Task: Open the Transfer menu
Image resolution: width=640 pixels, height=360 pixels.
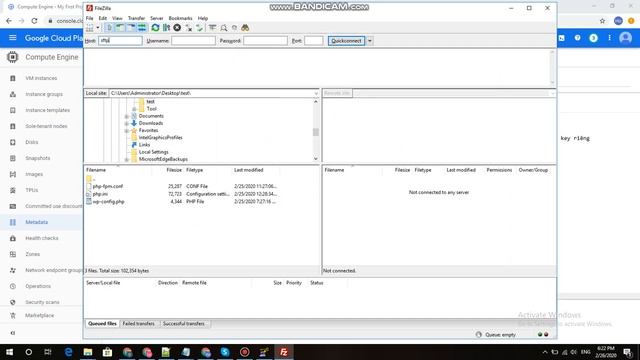Action: point(136,18)
